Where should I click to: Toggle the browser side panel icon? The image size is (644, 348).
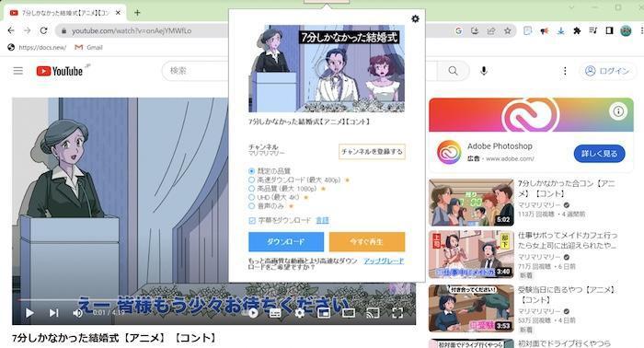(x=609, y=30)
